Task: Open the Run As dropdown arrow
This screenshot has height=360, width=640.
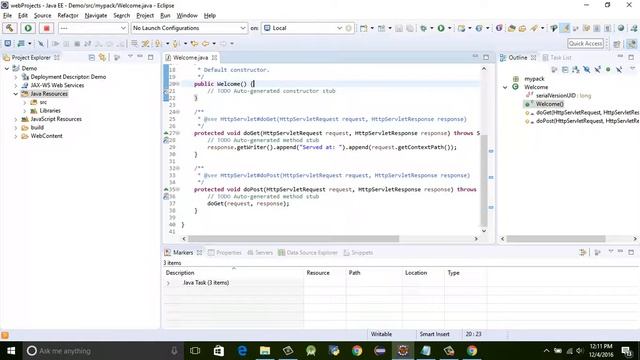Action: 450,28
